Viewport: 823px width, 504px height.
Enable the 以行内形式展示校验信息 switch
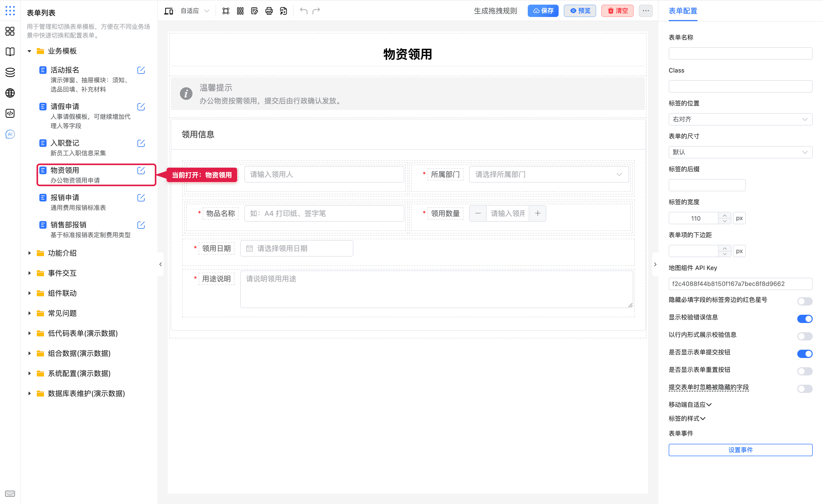tap(805, 336)
